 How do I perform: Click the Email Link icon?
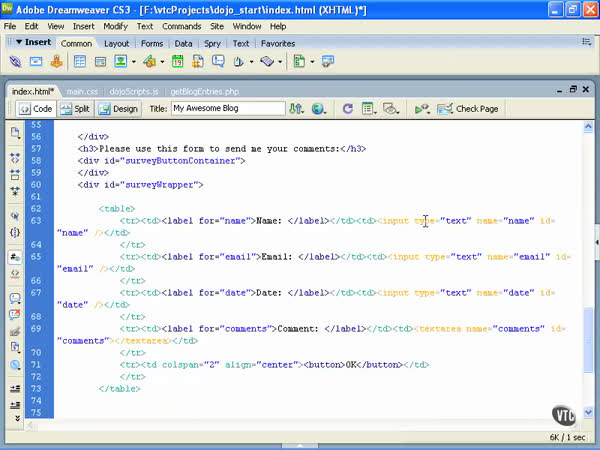[36, 62]
